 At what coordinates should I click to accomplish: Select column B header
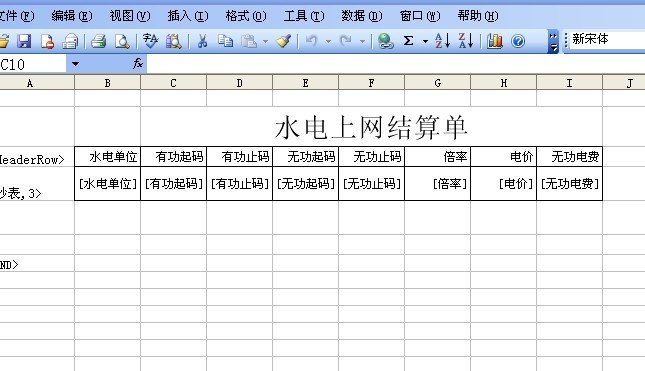107,83
